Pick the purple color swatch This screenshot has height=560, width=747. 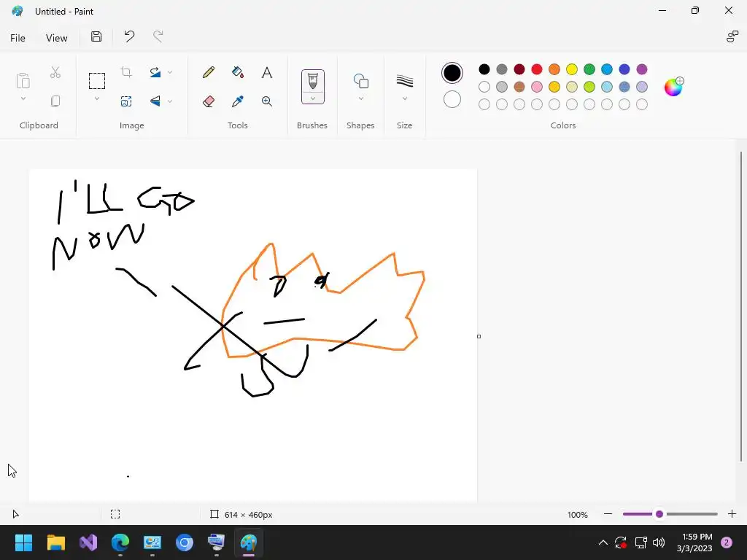click(x=642, y=69)
